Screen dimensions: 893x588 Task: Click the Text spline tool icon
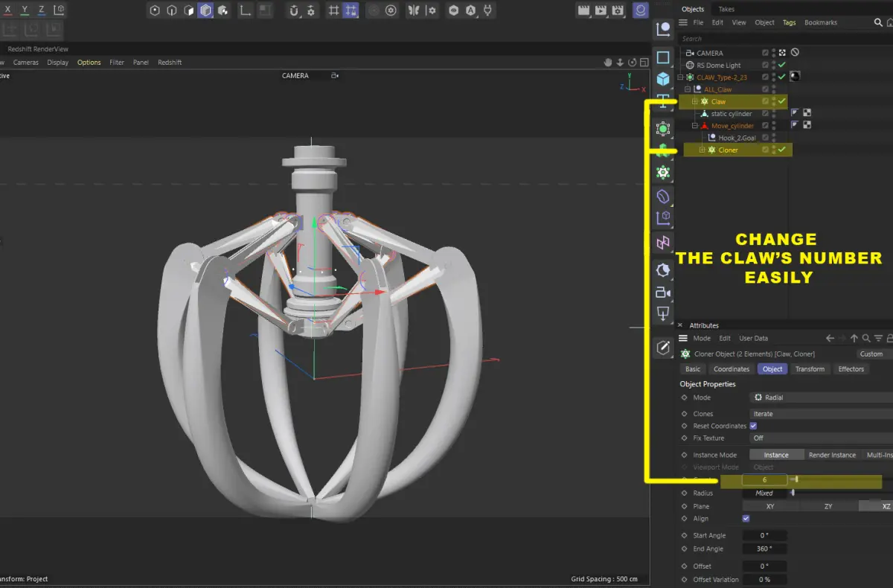coord(663,104)
